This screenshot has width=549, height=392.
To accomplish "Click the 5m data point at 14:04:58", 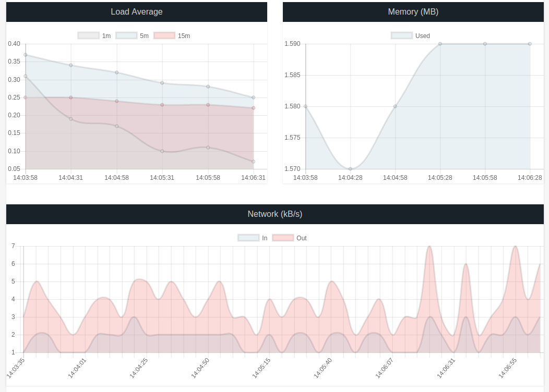I will point(116,72).
